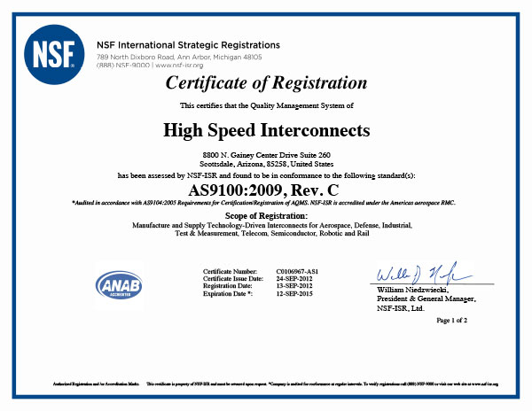Click the Certificate Issue Date value 24-SEP-2012
Viewport: 532px width, 411px height.
click(x=294, y=279)
